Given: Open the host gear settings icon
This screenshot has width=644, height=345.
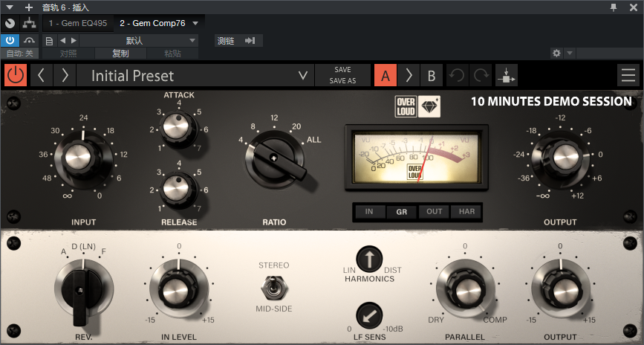Looking at the screenshot, I should pyautogui.click(x=556, y=53).
